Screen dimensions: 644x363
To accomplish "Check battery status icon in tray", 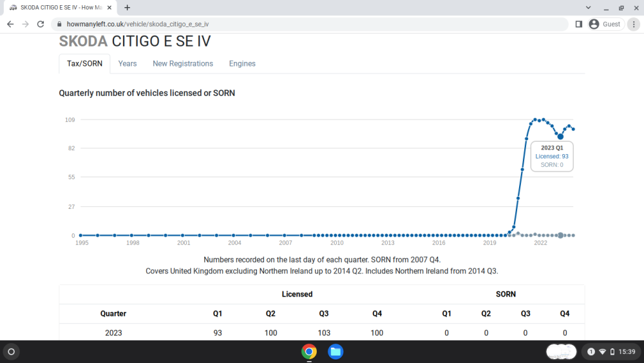I will [612, 352].
